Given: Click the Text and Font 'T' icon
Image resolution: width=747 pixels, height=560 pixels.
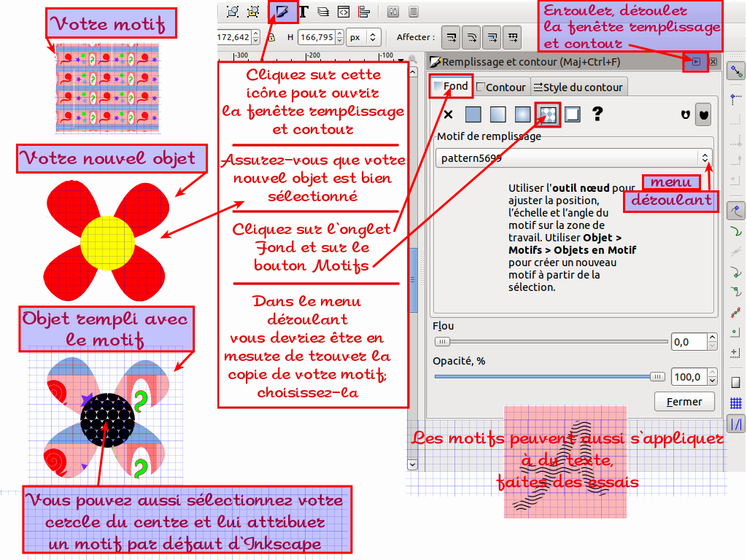Looking at the screenshot, I should (303, 11).
